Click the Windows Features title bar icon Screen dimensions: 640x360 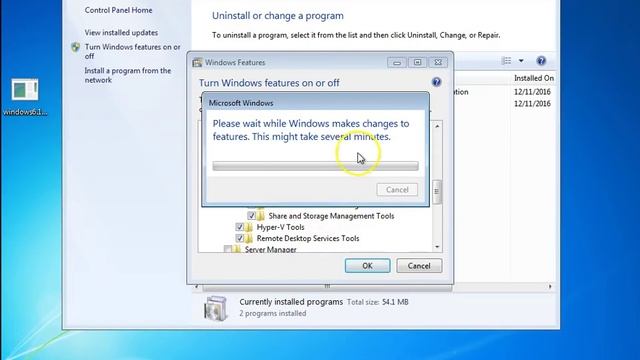tap(198, 62)
